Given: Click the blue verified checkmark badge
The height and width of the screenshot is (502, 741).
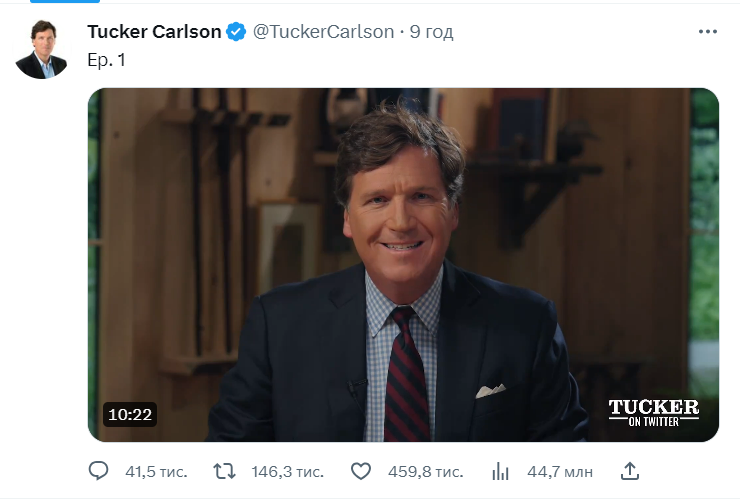Looking at the screenshot, I should pos(236,32).
